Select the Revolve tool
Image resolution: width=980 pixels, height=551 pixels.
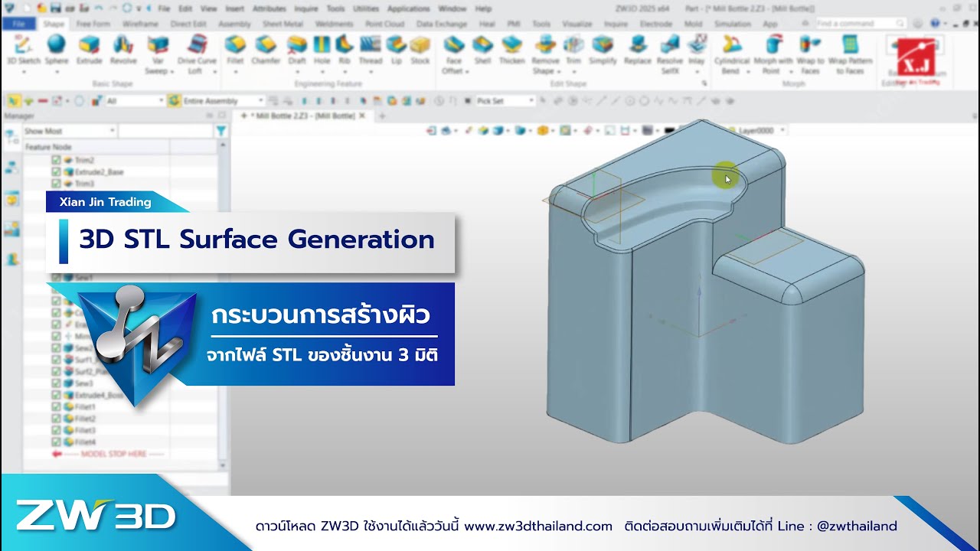[123, 49]
